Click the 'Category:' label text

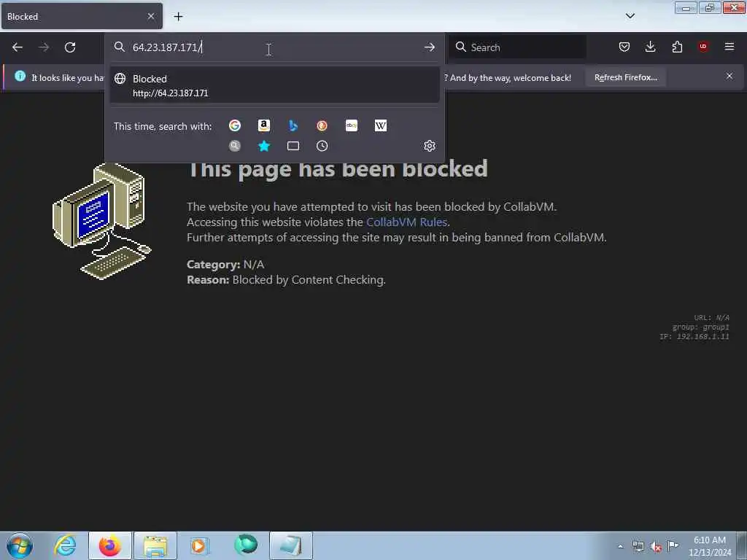point(214,265)
